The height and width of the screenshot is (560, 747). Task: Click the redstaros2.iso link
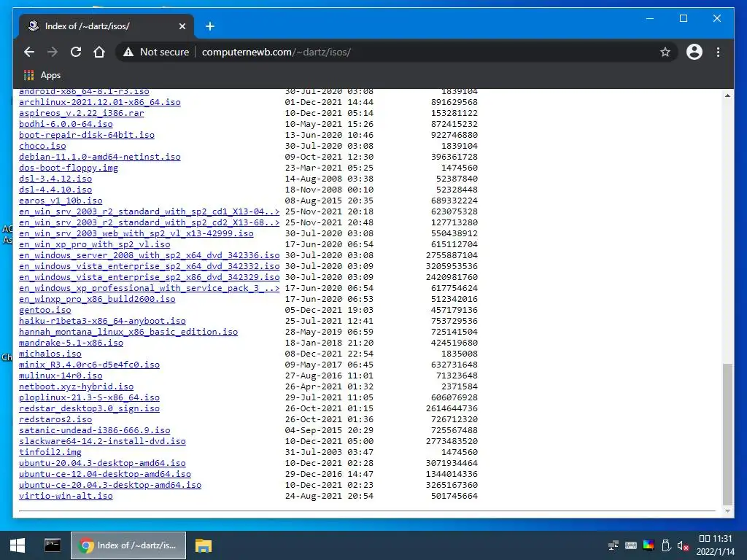point(55,419)
